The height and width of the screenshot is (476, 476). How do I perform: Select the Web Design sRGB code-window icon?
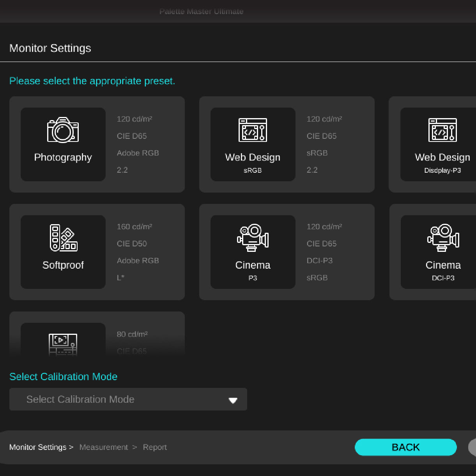[253, 130]
